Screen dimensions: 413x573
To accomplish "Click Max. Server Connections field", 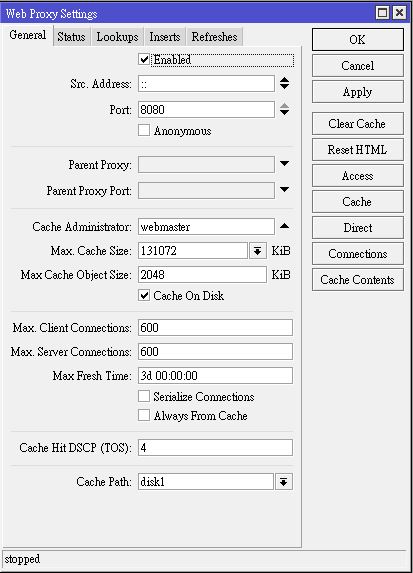I will pyautogui.click(x=215, y=352).
